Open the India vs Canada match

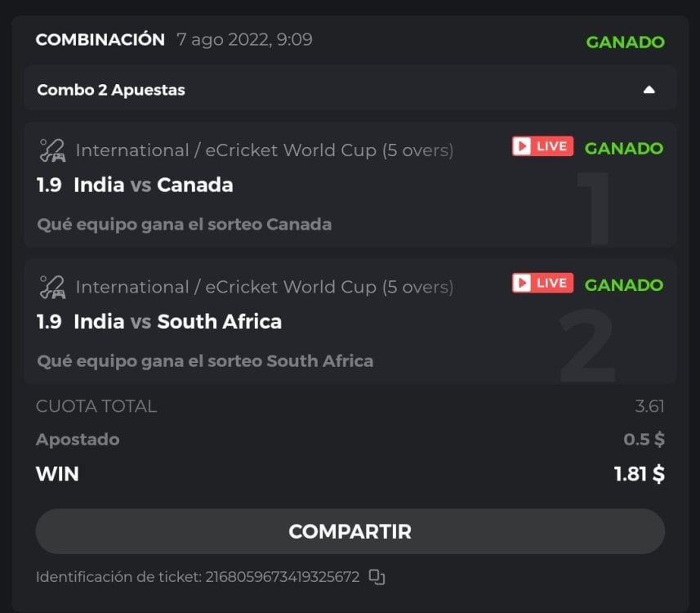(153, 186)
